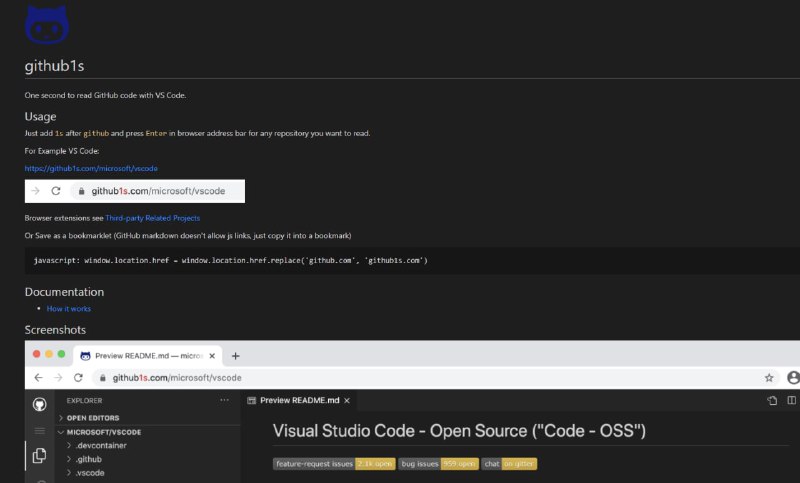Click the bug issues badge
This screenshot has width=800, height=483.
[x=439, y=464]
